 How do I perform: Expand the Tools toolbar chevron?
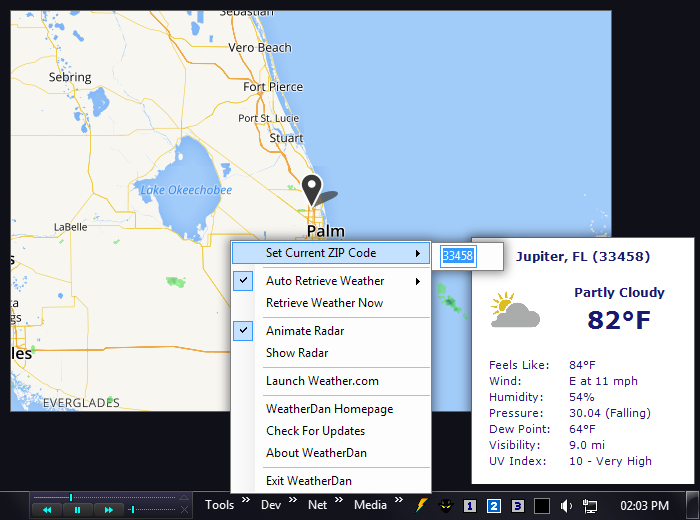pyautogui.click(x=246, y=499)
